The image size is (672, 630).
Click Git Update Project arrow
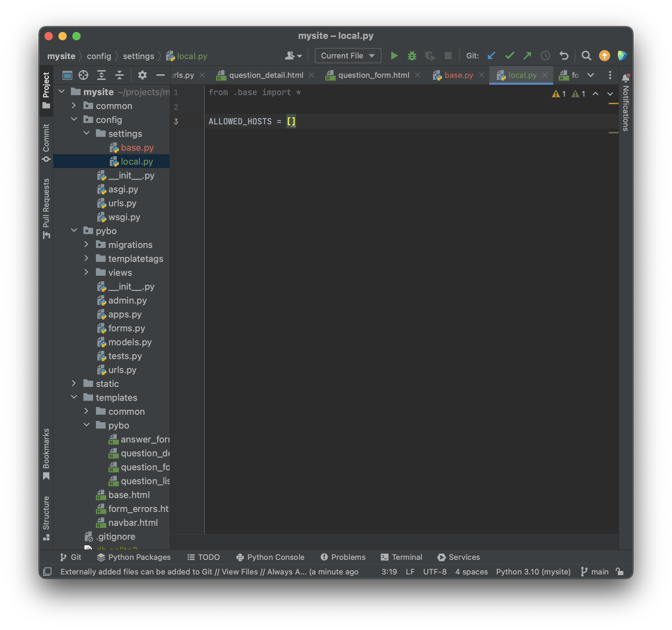point(491,56)
